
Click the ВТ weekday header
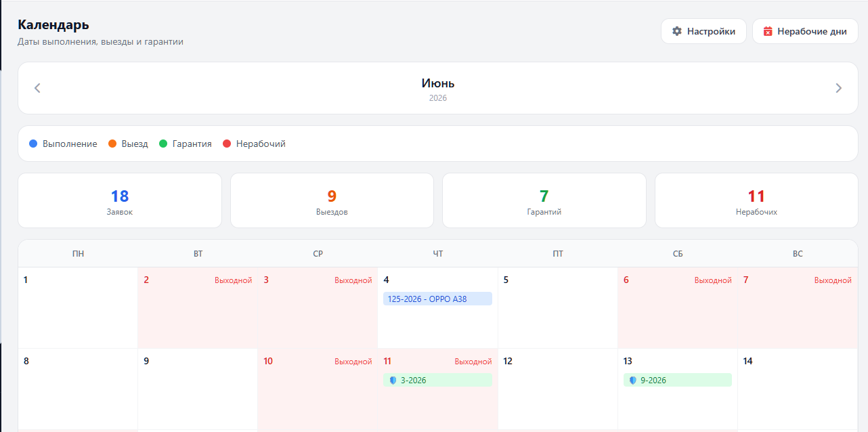(198, 254)
